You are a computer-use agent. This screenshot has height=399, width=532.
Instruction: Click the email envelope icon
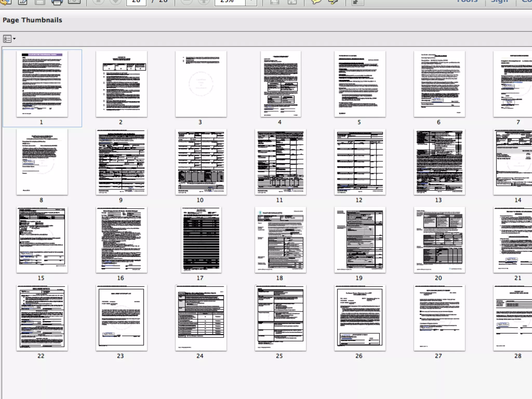[74, 2]
